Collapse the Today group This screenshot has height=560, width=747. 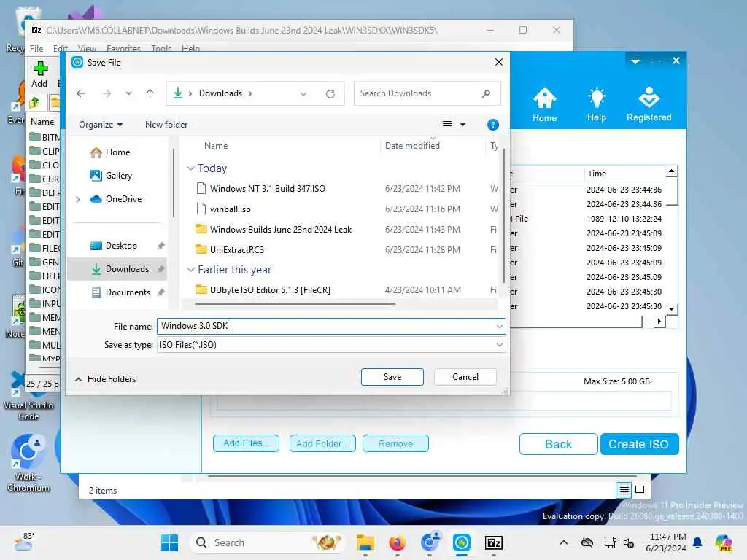pyautogui.click(x=190, y=168)
